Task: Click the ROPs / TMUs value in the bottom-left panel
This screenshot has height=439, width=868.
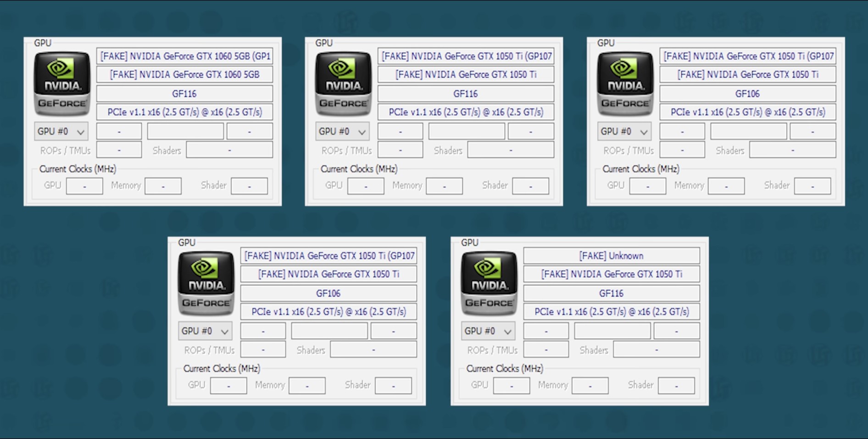Action: pos(263,350)
